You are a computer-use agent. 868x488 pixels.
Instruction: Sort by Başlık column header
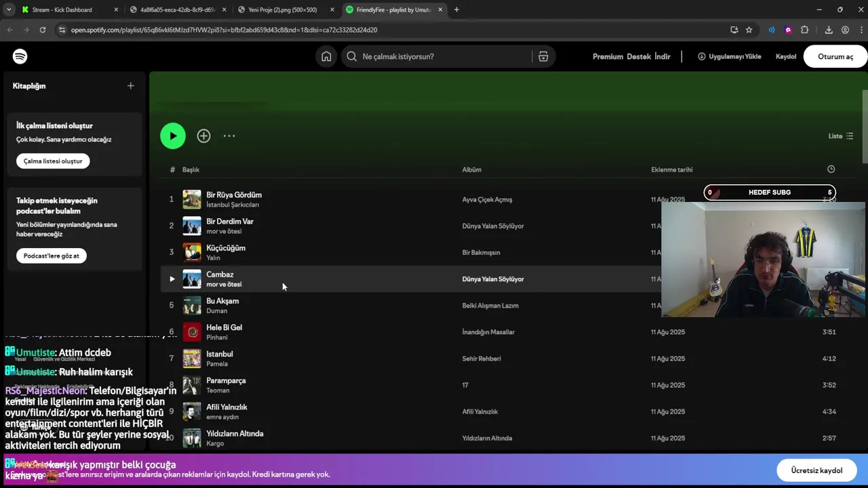191,169
